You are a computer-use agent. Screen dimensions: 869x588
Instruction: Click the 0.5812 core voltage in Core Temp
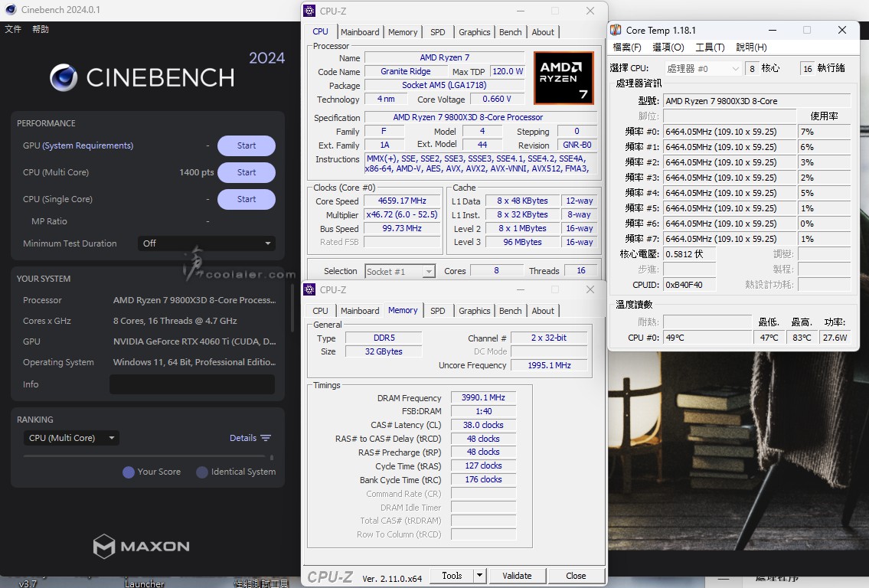pyautogui.click(x=689, y=254)
